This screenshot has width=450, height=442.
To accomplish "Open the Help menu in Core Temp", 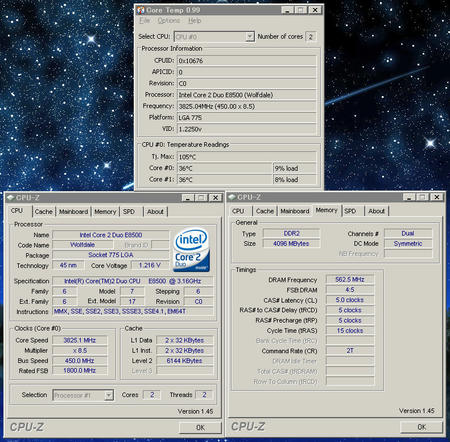I will click(195, 21).
